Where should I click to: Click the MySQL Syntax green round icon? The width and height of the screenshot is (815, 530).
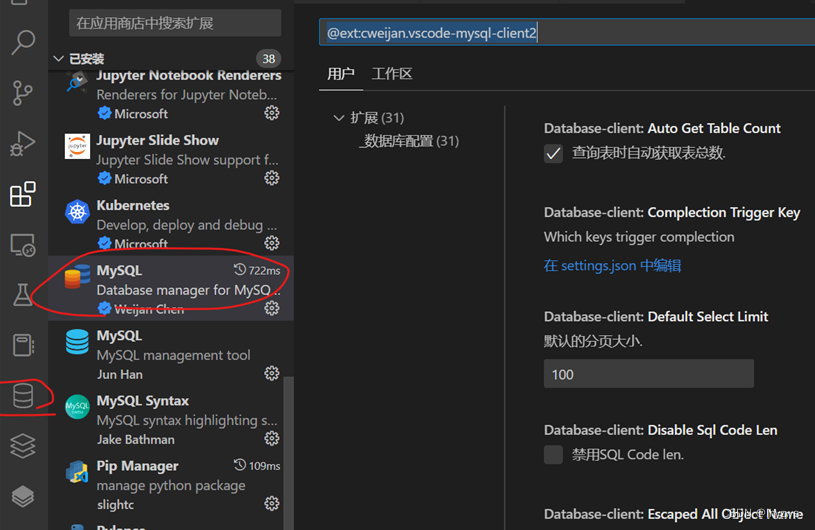click(x=77, y=407)
